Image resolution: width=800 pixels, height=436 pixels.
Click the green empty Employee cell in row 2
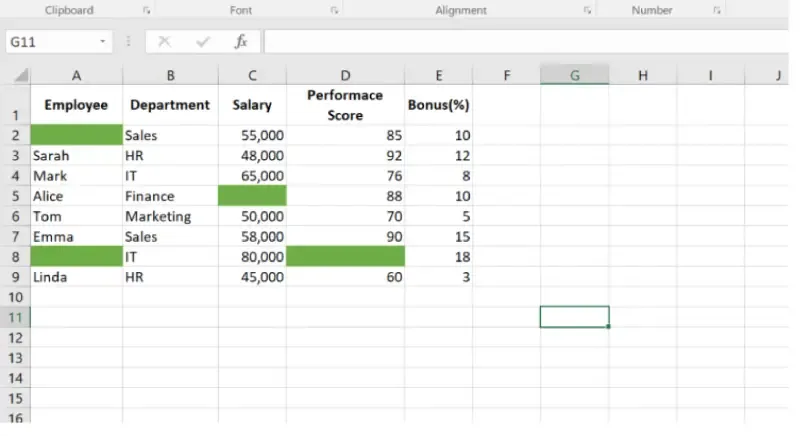(77, 135)
